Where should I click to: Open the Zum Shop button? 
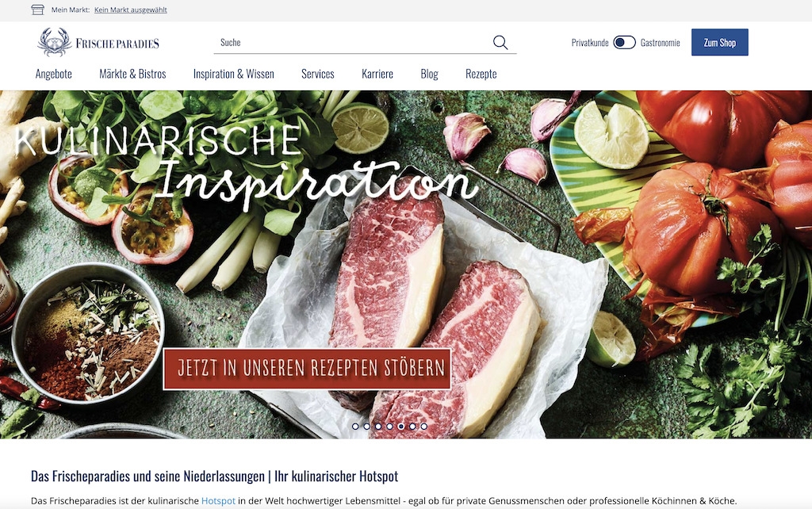[x=719, y=43]
